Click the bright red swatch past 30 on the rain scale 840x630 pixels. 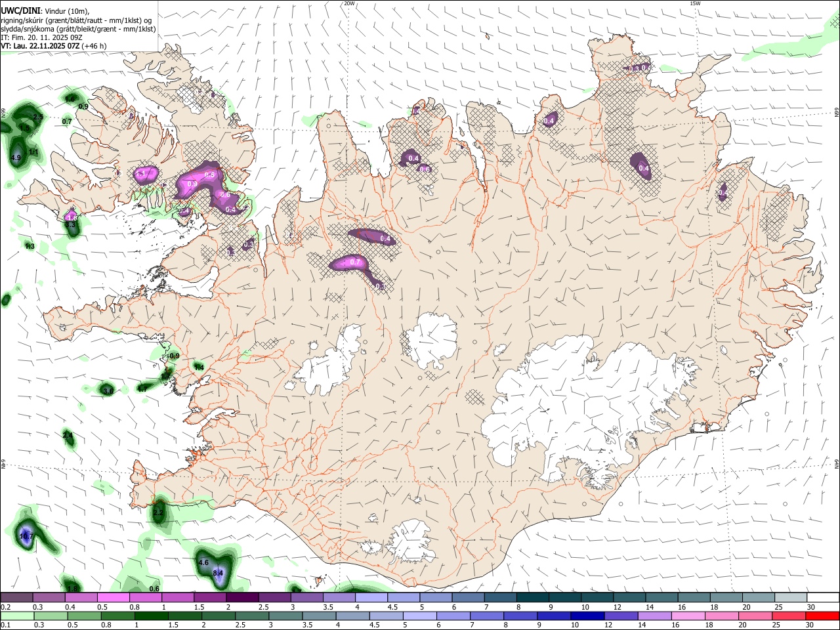[x=823, y=616]
